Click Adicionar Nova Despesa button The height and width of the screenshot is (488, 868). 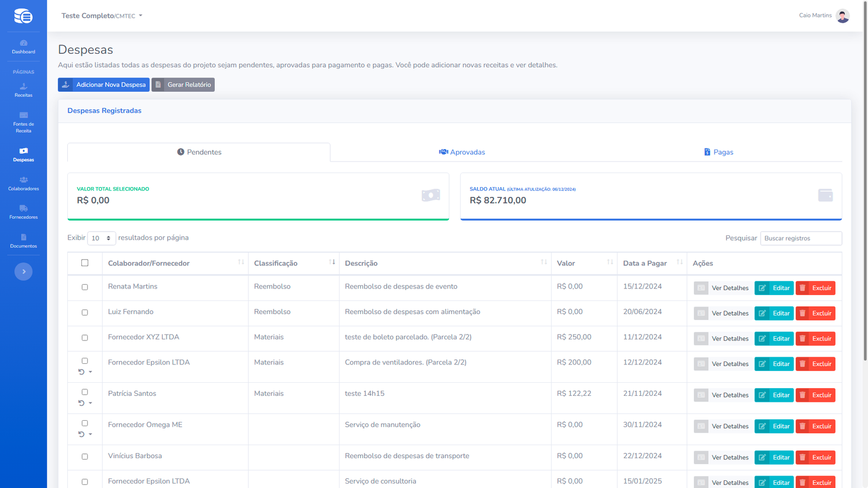click(104, 85)
